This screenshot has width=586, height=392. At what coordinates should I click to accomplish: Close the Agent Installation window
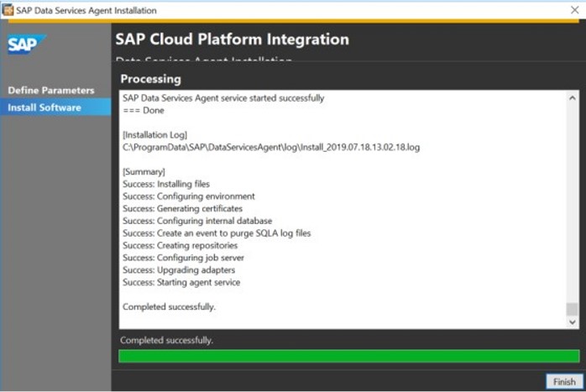[x=574, y=10]
